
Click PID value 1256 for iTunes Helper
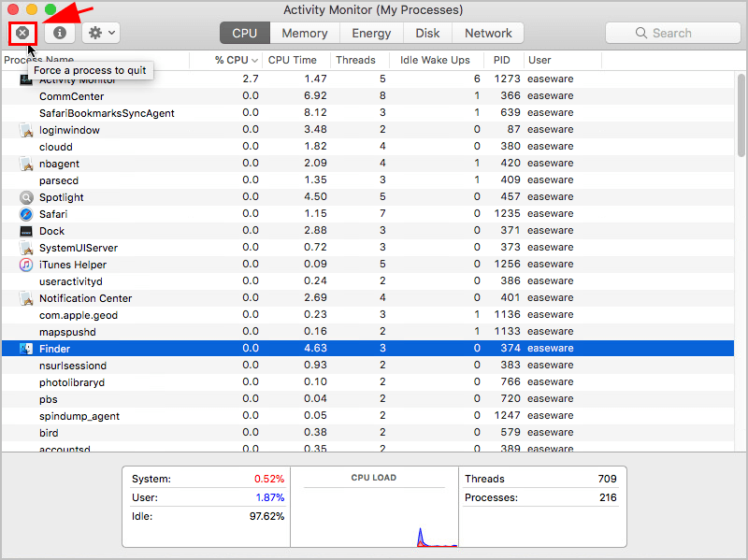pos(507,265)
